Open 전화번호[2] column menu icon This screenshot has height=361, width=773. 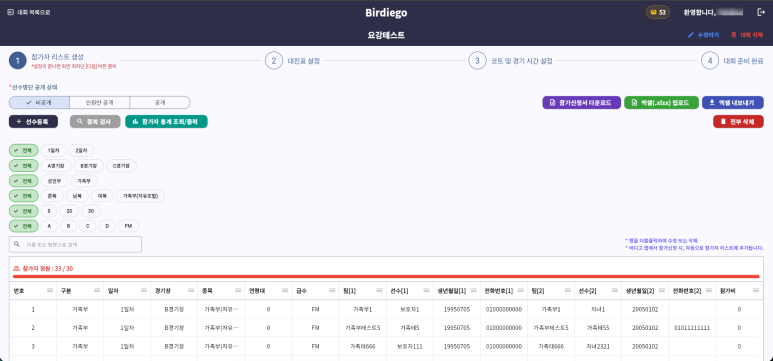tap(710, 291)
